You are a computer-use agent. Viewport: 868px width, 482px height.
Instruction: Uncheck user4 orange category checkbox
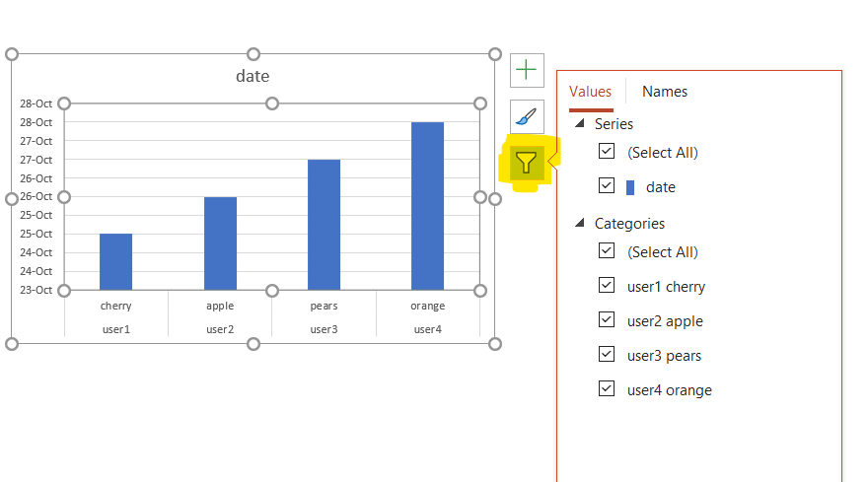(607, 388)
